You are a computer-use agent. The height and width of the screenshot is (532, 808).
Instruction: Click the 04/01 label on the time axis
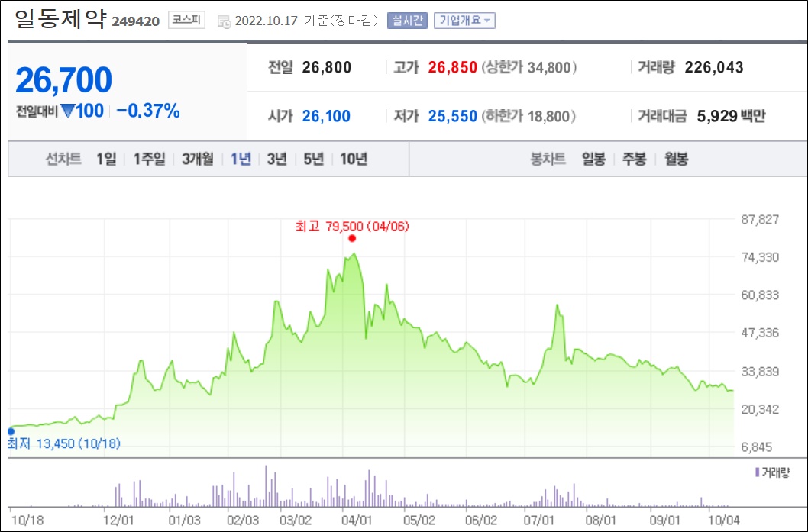coord(357,519)
